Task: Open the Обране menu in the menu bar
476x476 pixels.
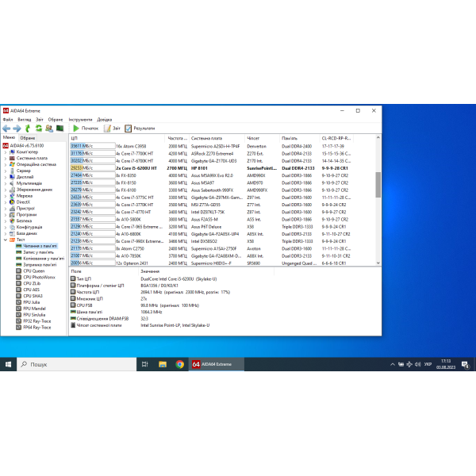Action: pos(56,120)
